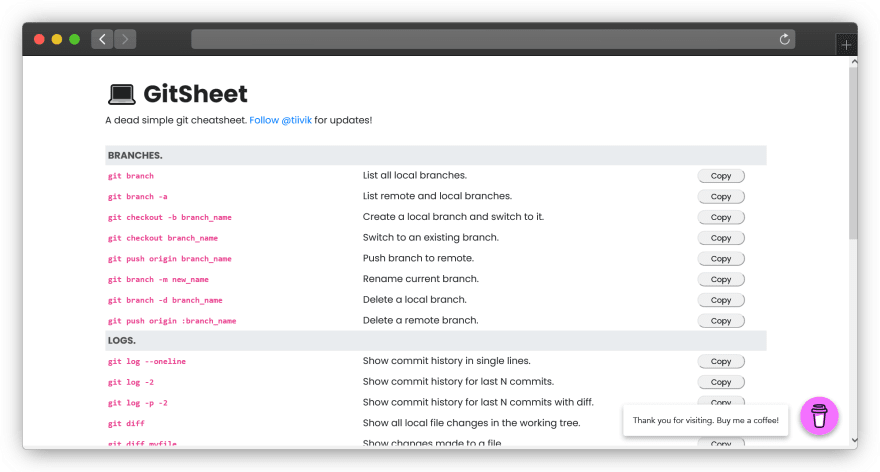Screen dimensions: 880x472
Task: Click 'Switch to an existing branch.' description
Action: click(x=430, y=238)
